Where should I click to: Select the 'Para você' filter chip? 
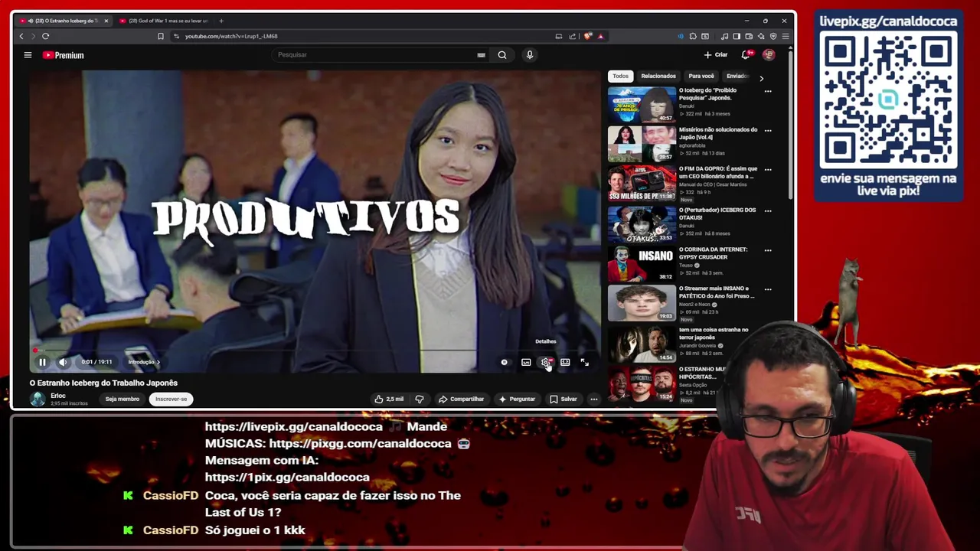tap(701, 77)
